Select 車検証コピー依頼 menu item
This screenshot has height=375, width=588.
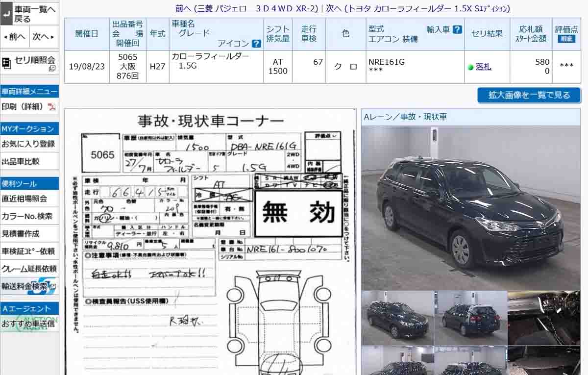click(29, 251)
